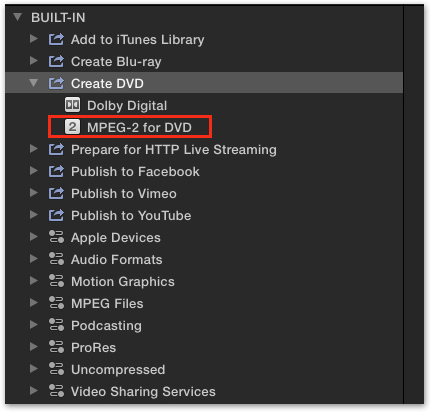Click the Publish to Vimeo destination icon
The height and width of the screenshot is (412, 431).
pyautogui.click(x=56, y=193)
